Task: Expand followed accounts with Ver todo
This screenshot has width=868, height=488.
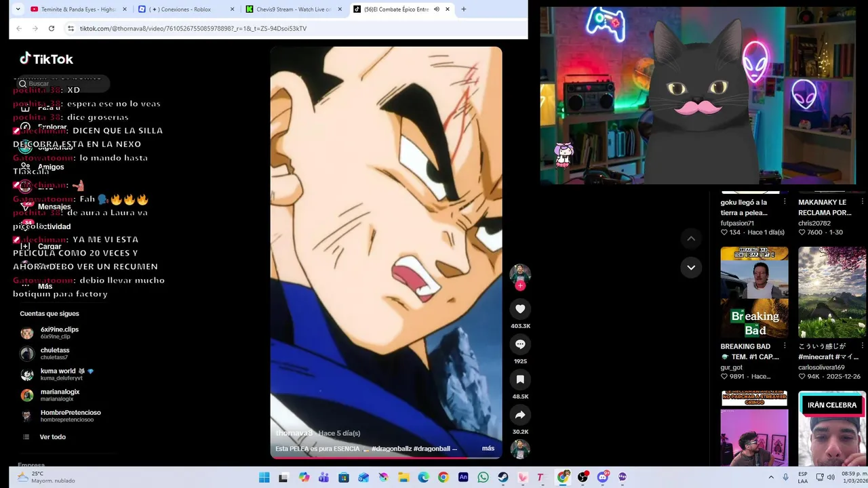Action: coord(52,437)
